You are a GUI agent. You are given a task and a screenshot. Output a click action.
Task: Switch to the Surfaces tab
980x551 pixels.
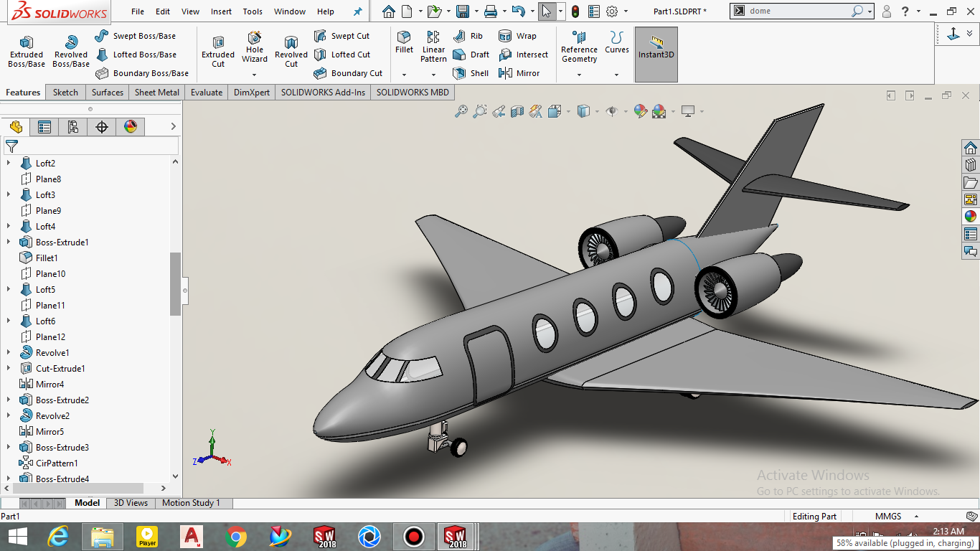(108, 92)
